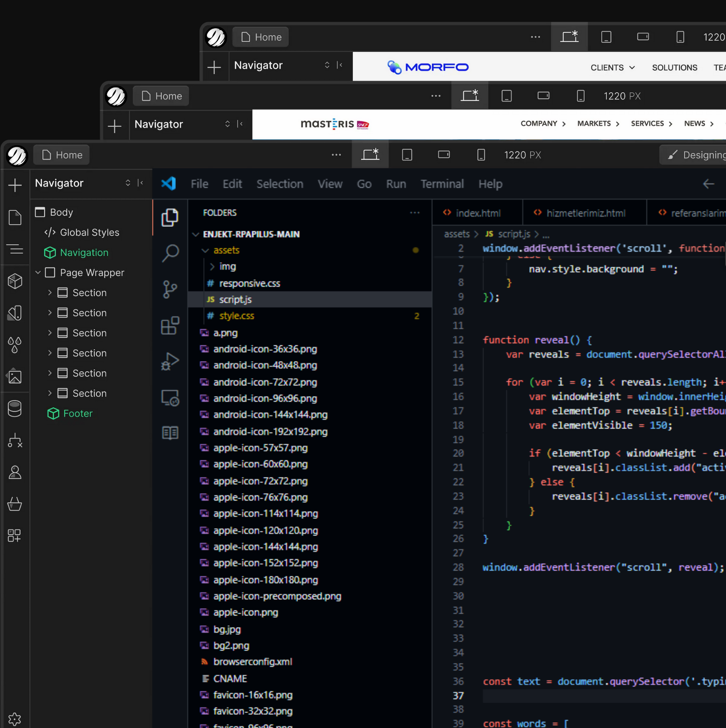Click the Designing mode button
The image size is (726, 728).
point(697,155)
